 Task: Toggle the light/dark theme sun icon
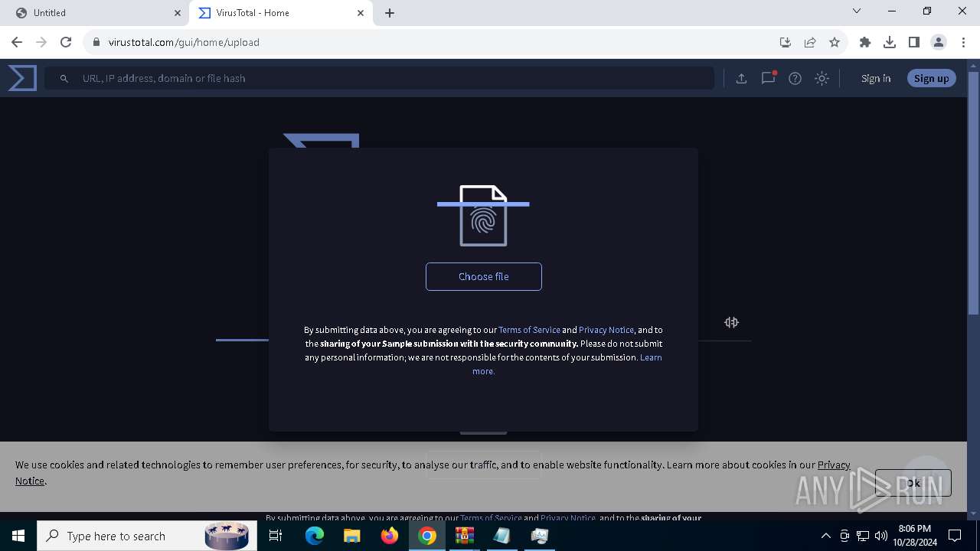tap(822, 78)
